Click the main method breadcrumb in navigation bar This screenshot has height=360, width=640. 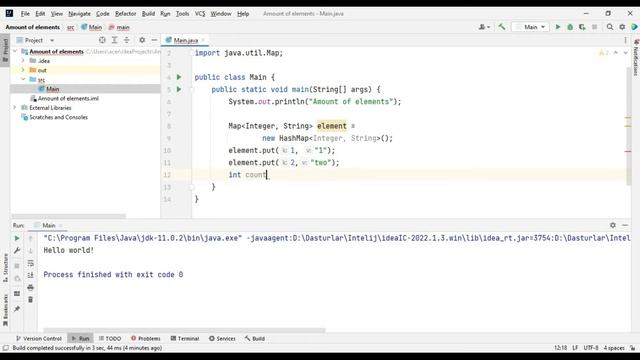pos(119,27)
